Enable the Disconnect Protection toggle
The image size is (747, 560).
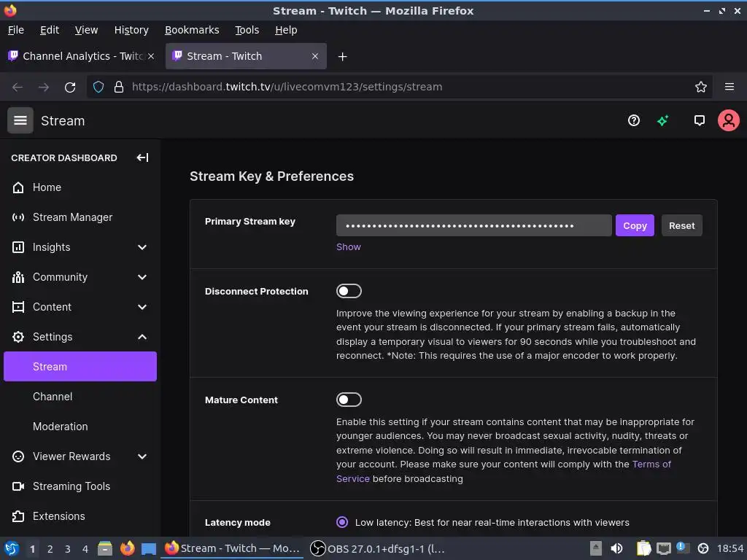click(349, 291)
